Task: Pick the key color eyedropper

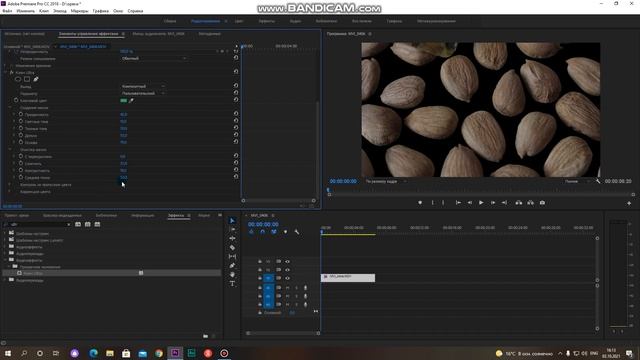Action: [131, 100]
